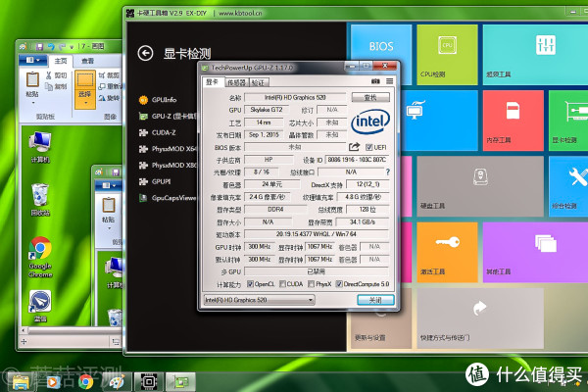This screenshot has width=588, height=392.
Task: Switch to Paint via the taskbar icon
Action: click(x=117, y=382)
